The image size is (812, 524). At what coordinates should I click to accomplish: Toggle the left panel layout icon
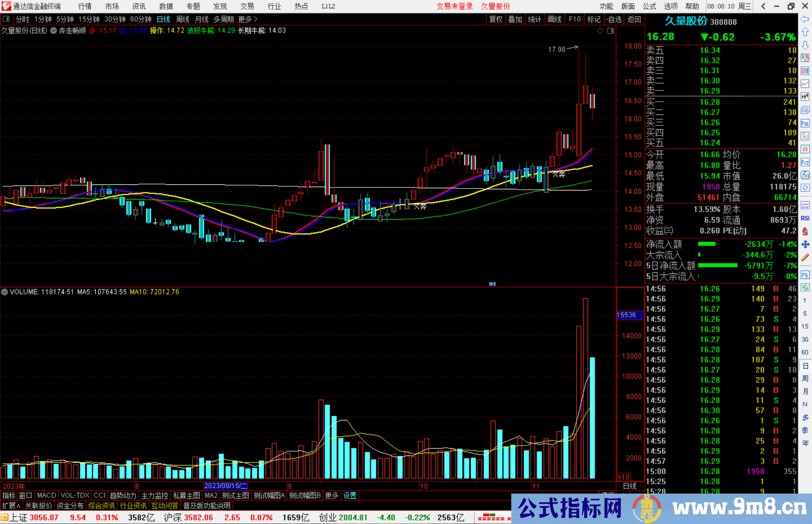point(6,19)
